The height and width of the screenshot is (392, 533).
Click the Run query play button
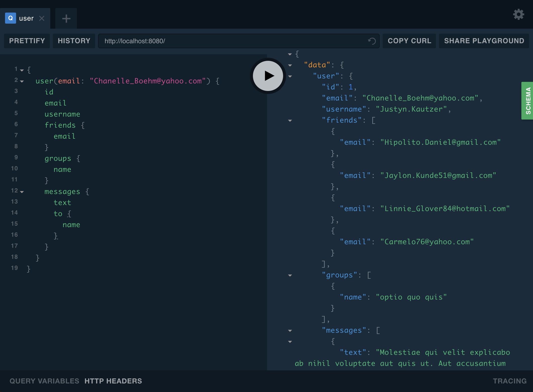coord(267,76)
